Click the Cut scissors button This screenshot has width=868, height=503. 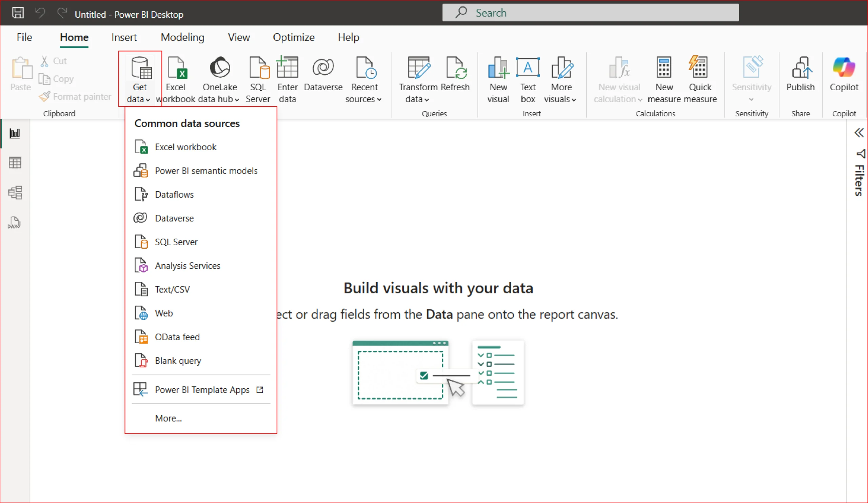point(54,61)
